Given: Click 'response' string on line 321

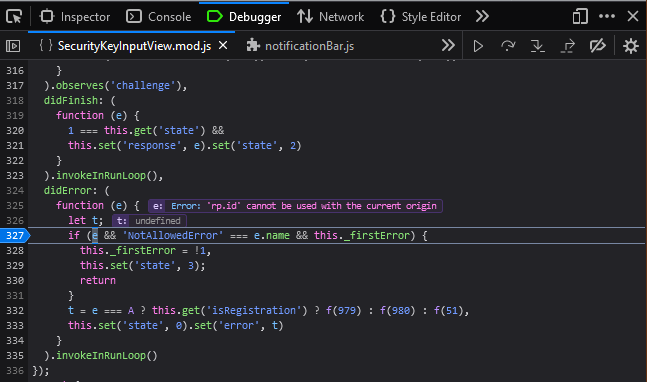Looking at the screenshot, I should [x=152, y=146].
